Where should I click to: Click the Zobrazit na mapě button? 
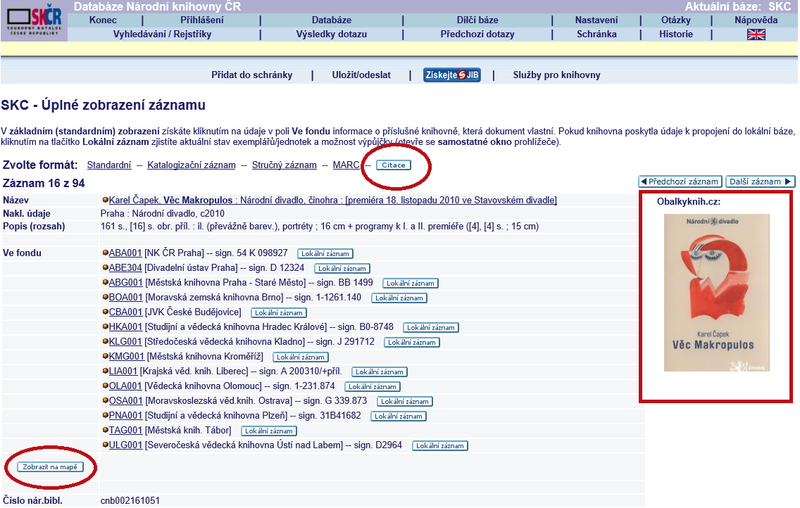[50, 467]
